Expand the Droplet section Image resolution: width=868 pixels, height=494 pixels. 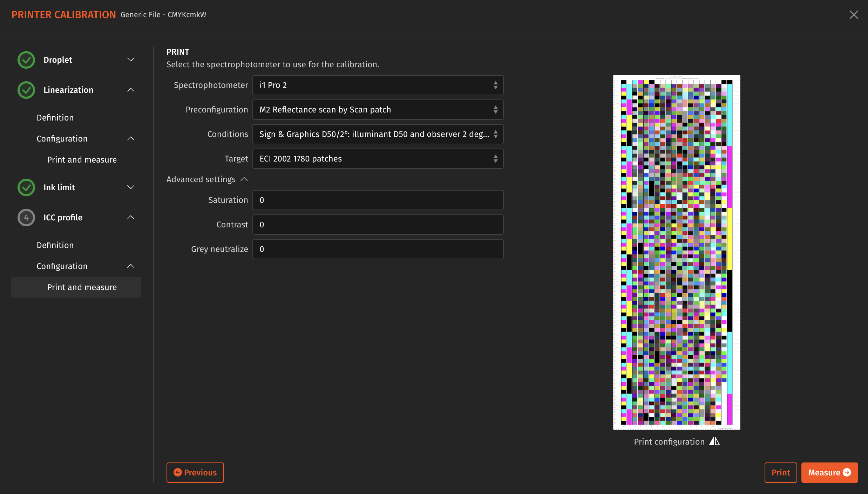point(131,60)
